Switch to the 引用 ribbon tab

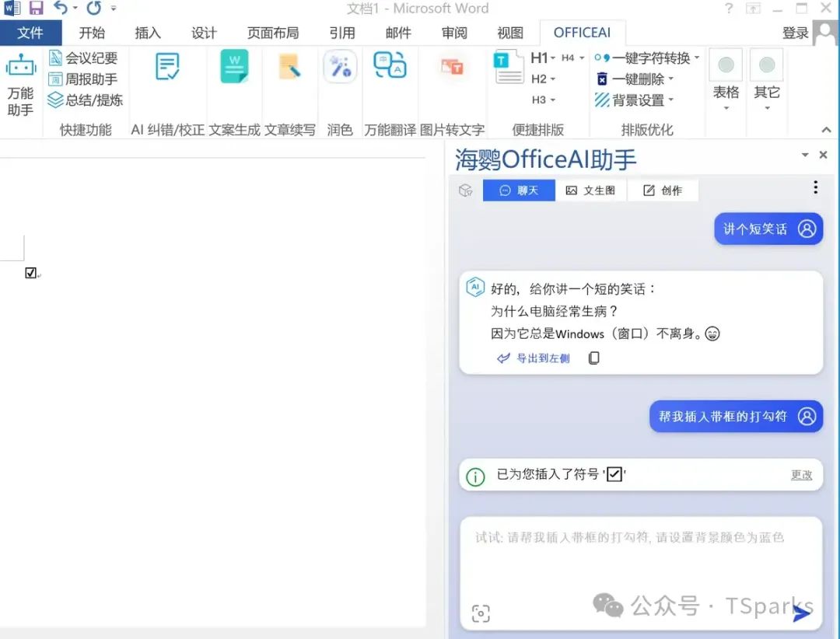point(342,33)
